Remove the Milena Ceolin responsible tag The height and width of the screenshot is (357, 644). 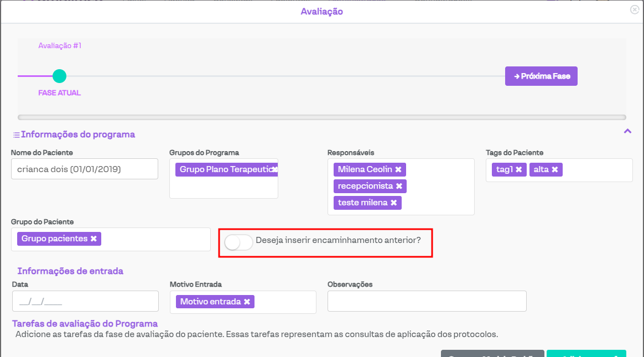click(x=398, y=169)
